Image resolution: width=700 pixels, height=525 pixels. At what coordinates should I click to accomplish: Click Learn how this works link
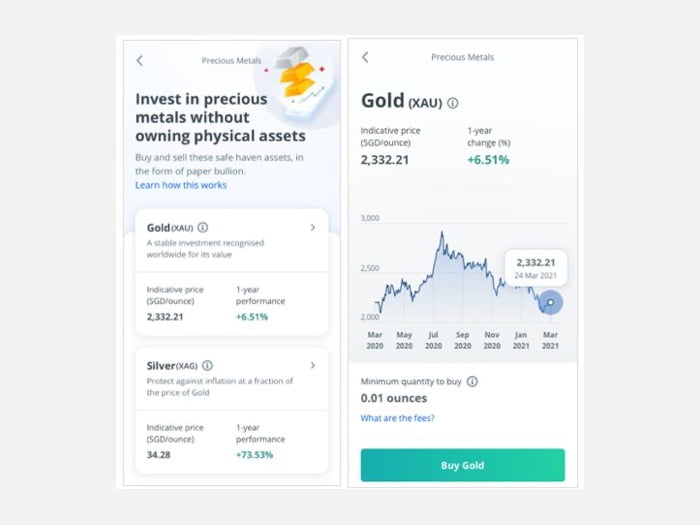[181, 185]
